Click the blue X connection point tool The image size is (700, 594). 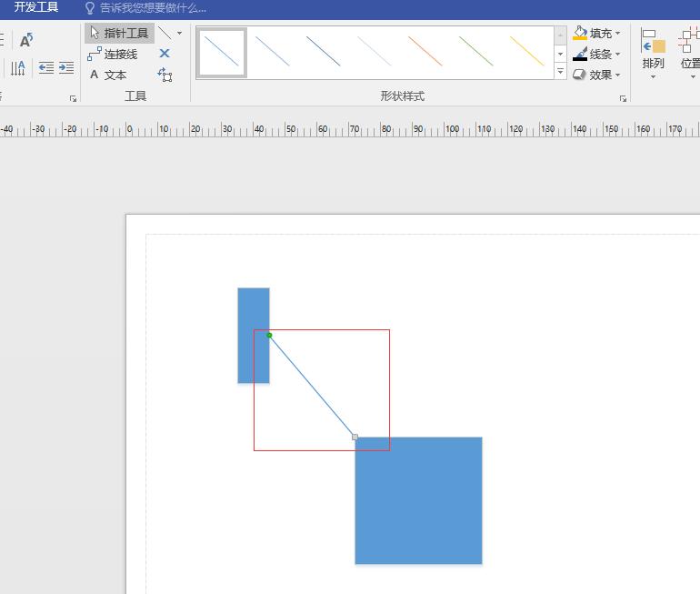165,54
